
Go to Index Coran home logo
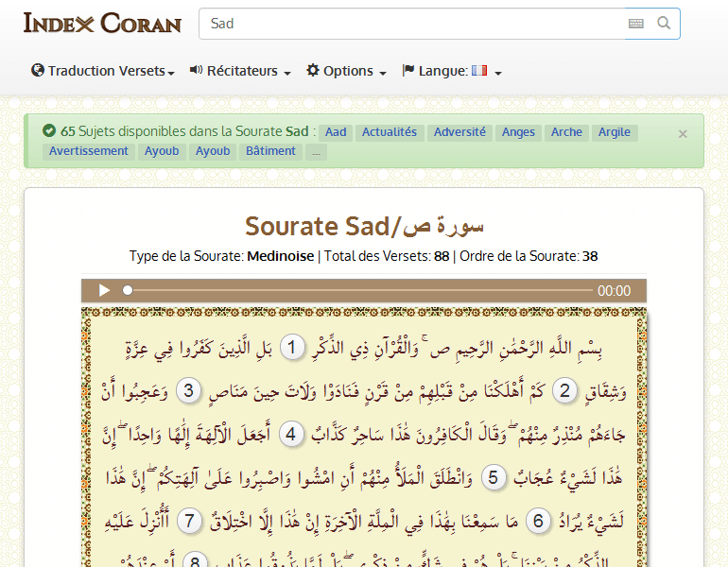(102, 24)
